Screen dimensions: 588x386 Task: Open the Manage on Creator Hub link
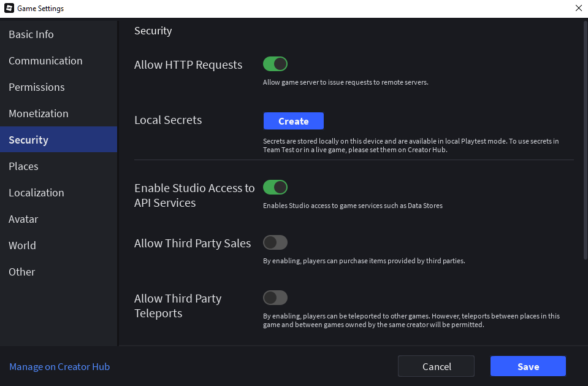(59, 366)
